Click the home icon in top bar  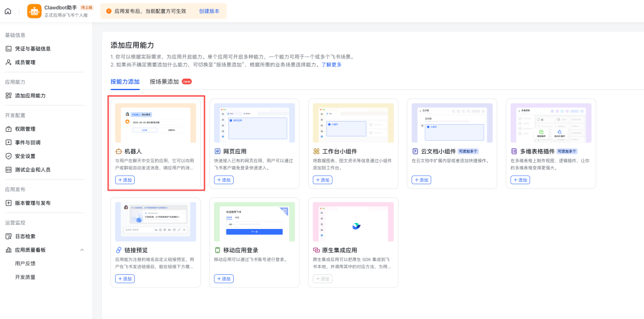tap(8, 11)
